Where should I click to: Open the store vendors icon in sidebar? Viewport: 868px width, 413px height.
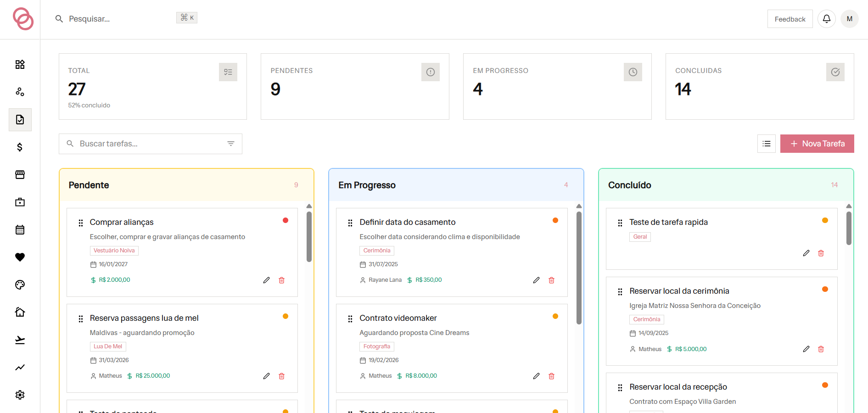pos(20,175)
